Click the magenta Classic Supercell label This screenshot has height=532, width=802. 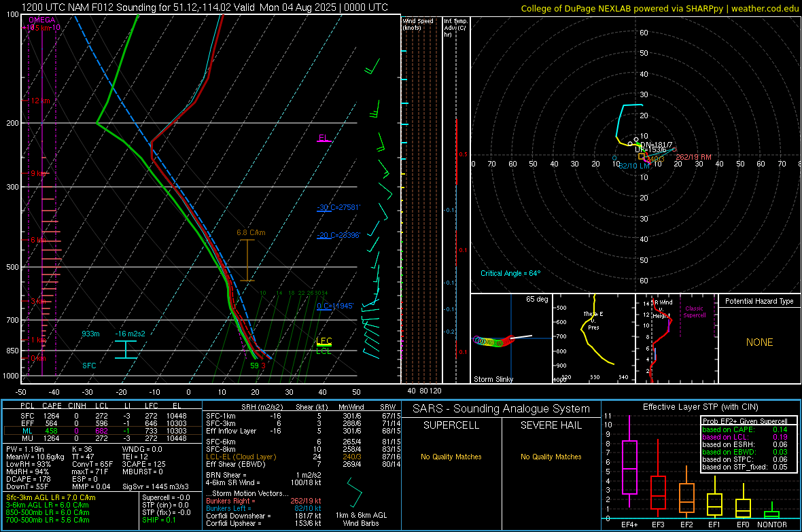pyautogui.click(x=694, y=312)
